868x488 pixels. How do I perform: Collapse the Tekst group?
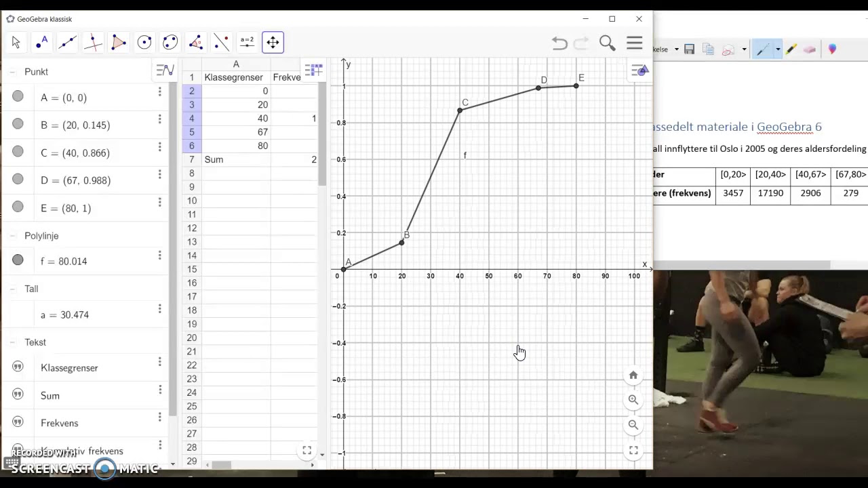click(13, 342)
